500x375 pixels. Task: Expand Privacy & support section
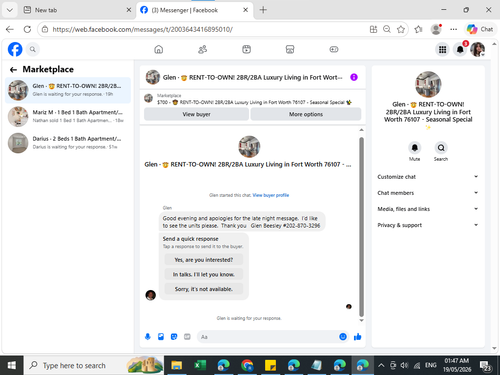428,225
